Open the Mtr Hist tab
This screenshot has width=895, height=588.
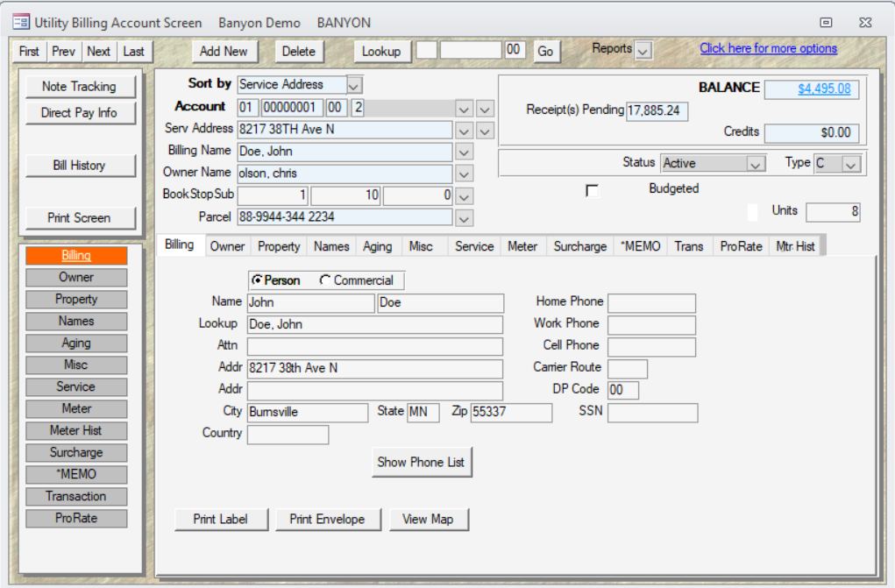pyautogui.click(x=794, y=246)
